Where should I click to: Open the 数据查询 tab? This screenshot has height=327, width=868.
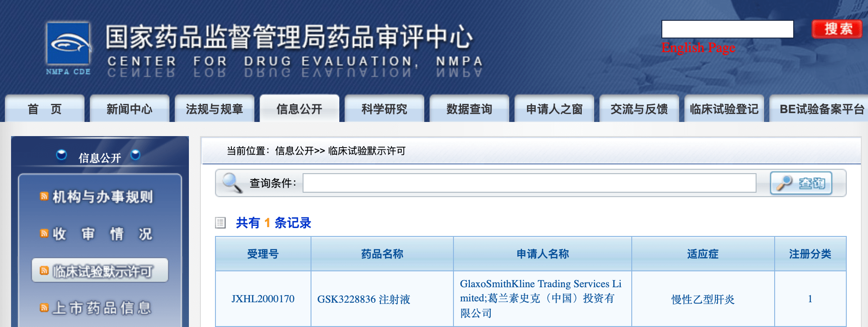pos(469,109)
